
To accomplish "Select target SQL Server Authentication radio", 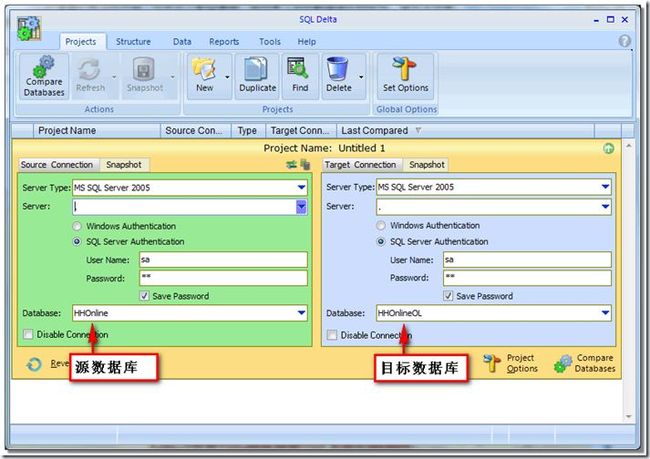I will 381,242.
